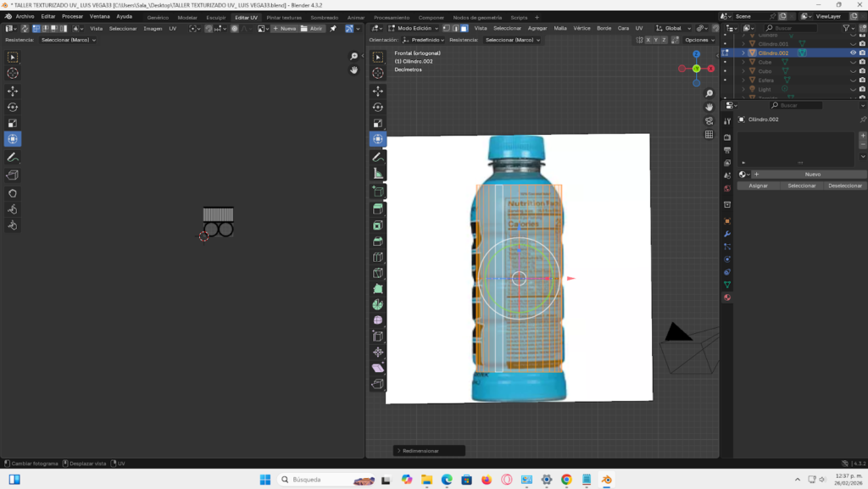Screen dimensions: 868x489
Task: Click the filter icon in the Outliner header
Action: (846, 27)
